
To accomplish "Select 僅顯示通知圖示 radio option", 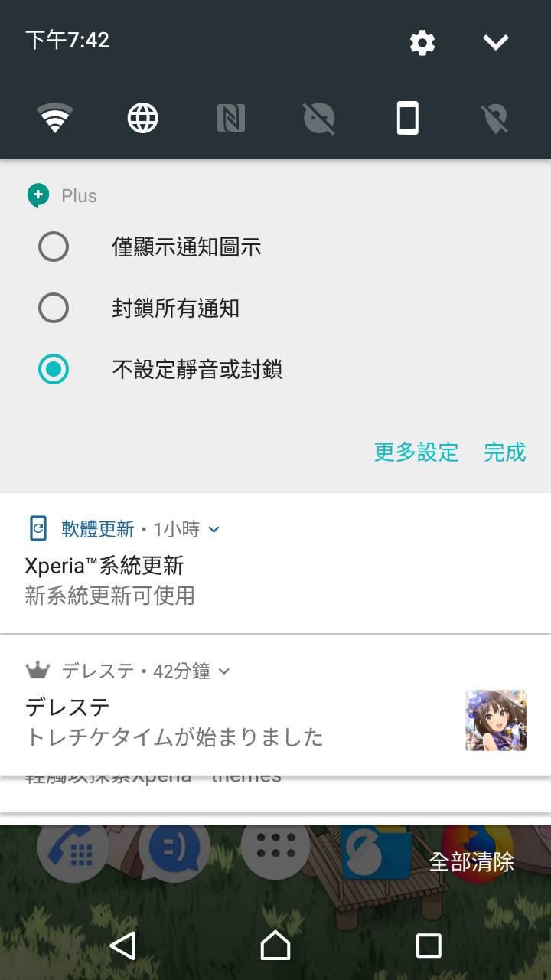I will pyautogui.click(x=54, y=247).
